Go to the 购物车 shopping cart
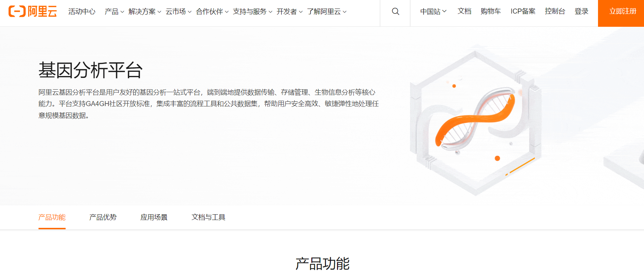Screen dimensions: 644x275 click(x=490, y=11)
